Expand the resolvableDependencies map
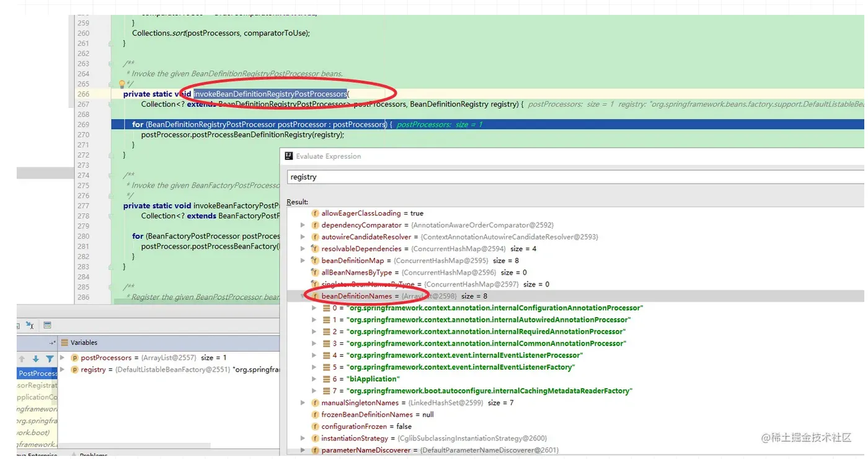The width and height of the screenshot is (868, 459). [303, 249]
